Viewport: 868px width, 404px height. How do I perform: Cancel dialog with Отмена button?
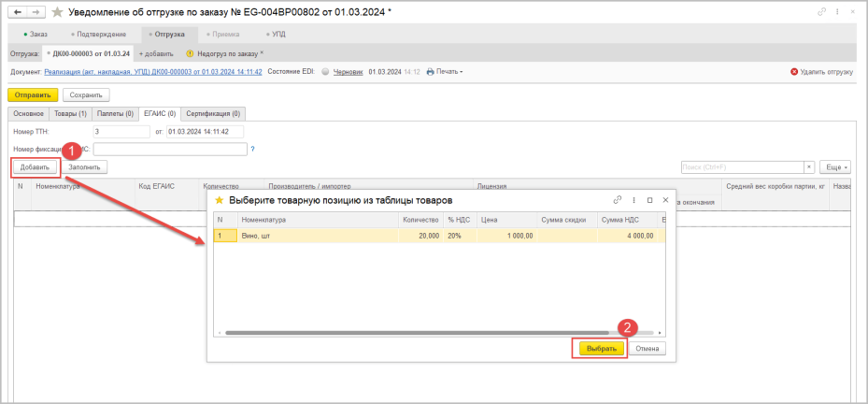(x=647, y=349)
